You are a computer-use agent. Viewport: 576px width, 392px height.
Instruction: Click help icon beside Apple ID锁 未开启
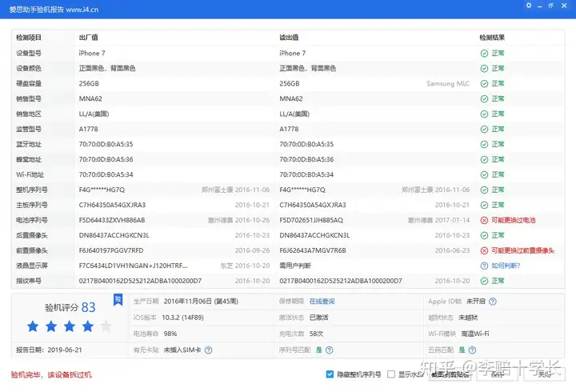[x=493, y=302]
